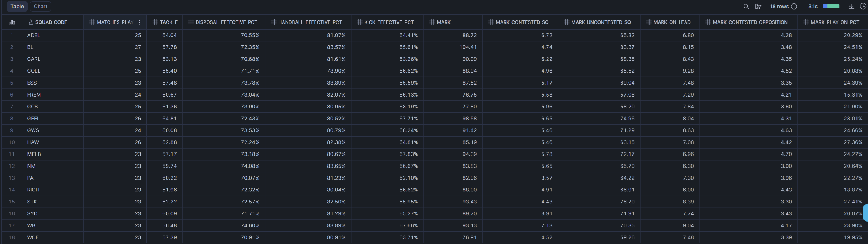Click the MARK_ON_LEAD column header

(672, 22)
